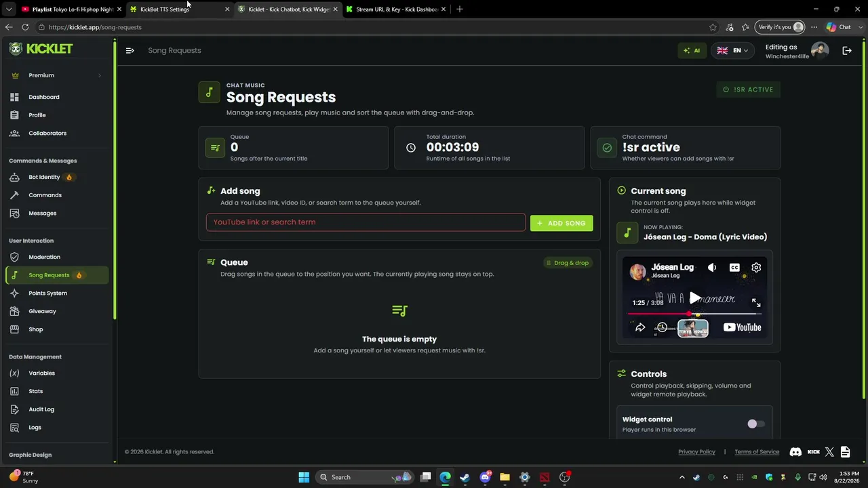Toggle closed captions in the player

coord(734,268)
